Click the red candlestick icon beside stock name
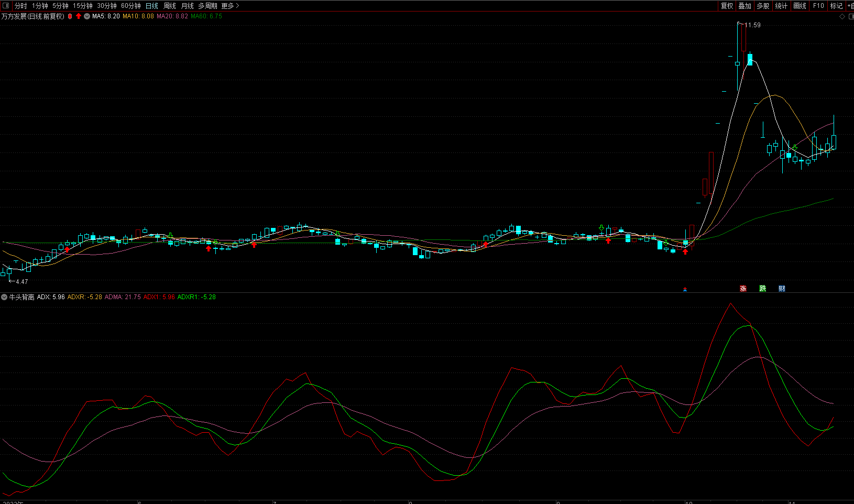854x504 pixels. pyautogui.click(x=70, y=16)
